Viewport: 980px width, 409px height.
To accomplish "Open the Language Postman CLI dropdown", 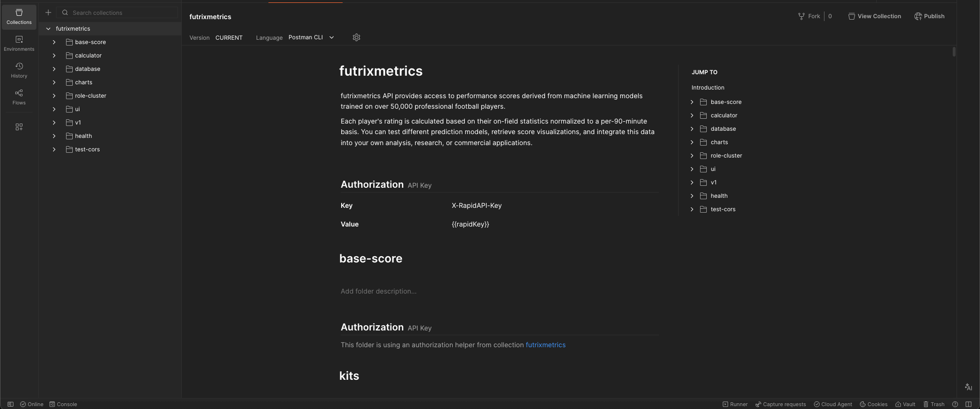I will [311, 37].
